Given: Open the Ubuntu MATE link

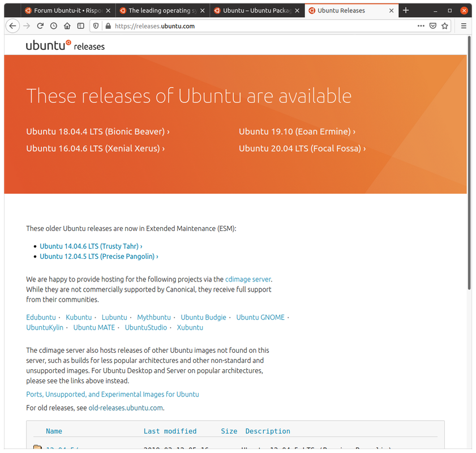Looking at the screenshot, I should tap(94, 328).
